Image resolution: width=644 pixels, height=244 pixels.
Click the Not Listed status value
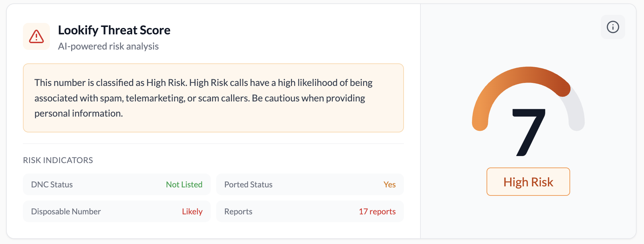pos(184,184)
